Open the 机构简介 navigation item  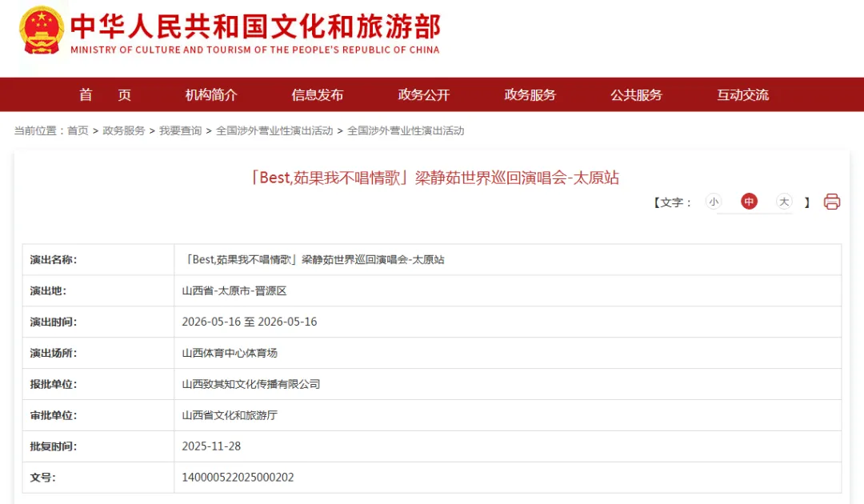tap(211, 94)
